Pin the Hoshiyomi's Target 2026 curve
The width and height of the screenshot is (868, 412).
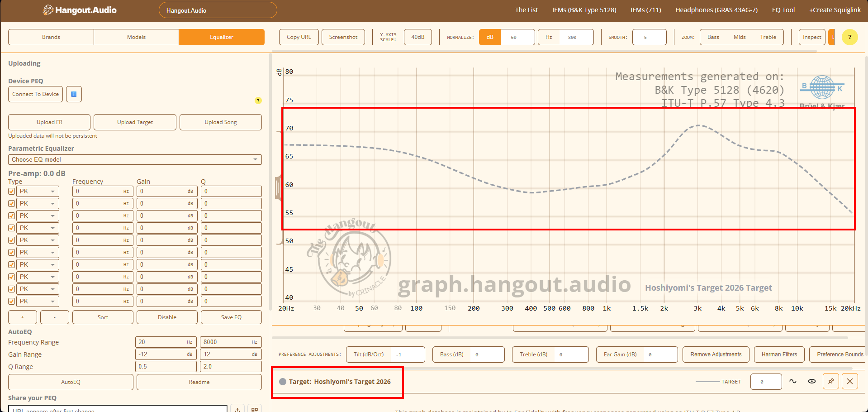pyautogui.click(x=831, y=381)
